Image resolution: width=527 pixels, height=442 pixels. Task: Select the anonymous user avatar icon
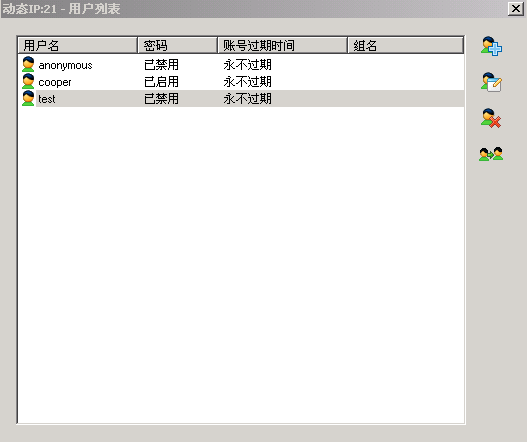[x=28, y=64]
